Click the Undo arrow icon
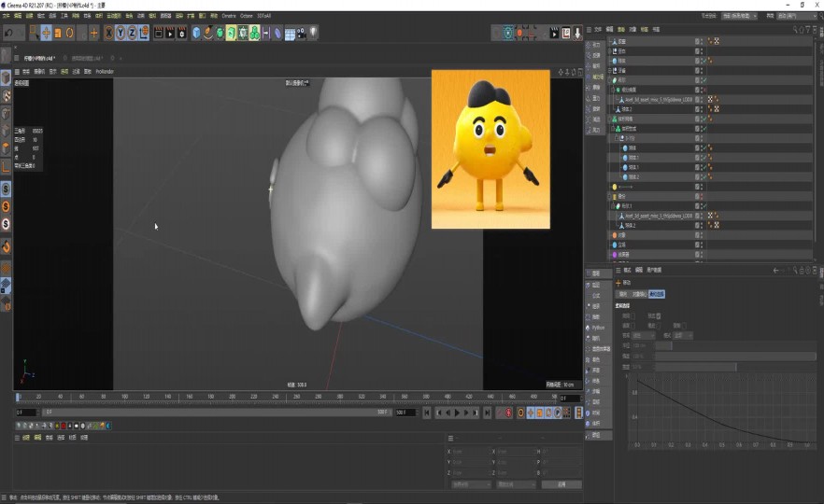 pyautogui.click(x=9, y=33)
